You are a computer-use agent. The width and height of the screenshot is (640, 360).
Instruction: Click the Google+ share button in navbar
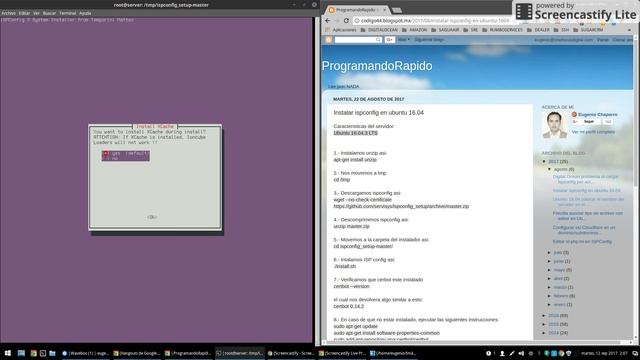tap(389, 40)
